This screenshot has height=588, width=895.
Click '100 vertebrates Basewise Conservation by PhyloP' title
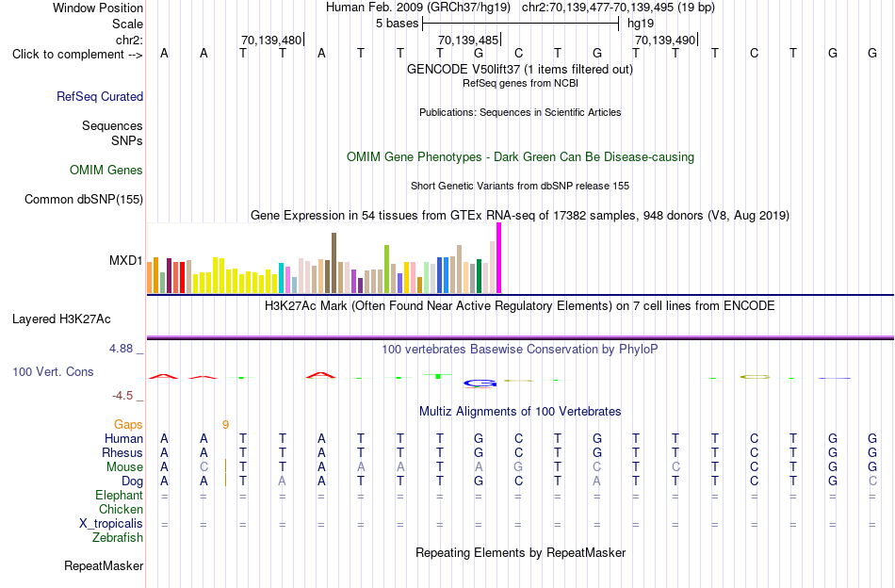[520, 349]
